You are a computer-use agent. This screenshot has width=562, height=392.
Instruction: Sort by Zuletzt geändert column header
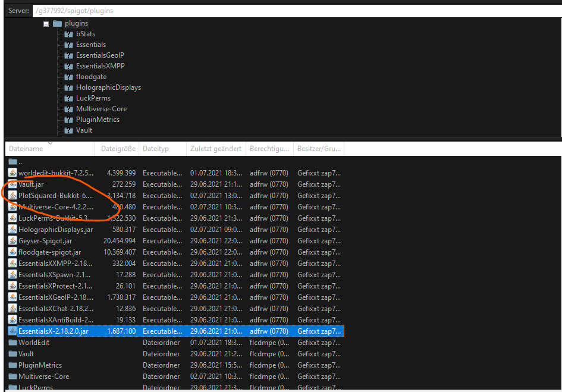tap(216, 149)
